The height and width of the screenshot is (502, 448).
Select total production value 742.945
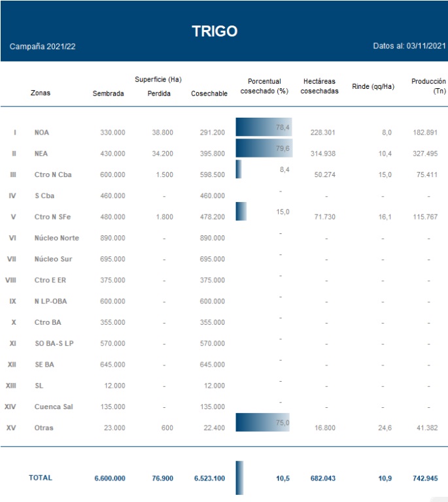pos(430,478)
